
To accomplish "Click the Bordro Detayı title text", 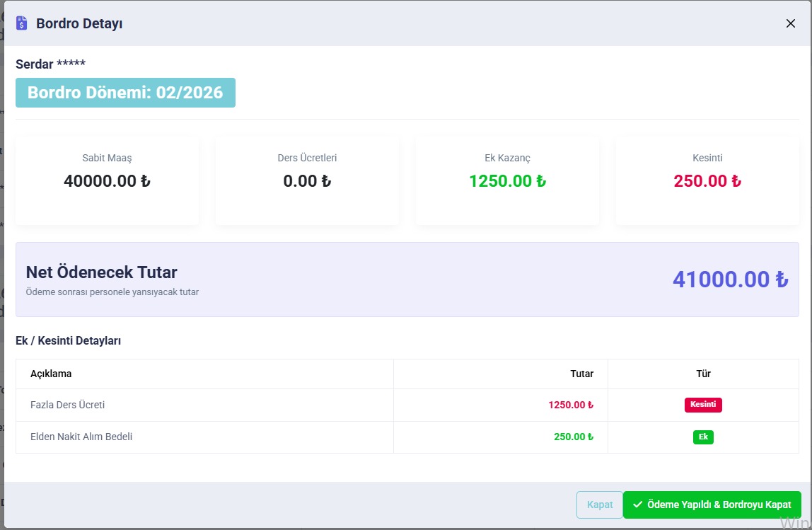I will click(x=79, y=23).
